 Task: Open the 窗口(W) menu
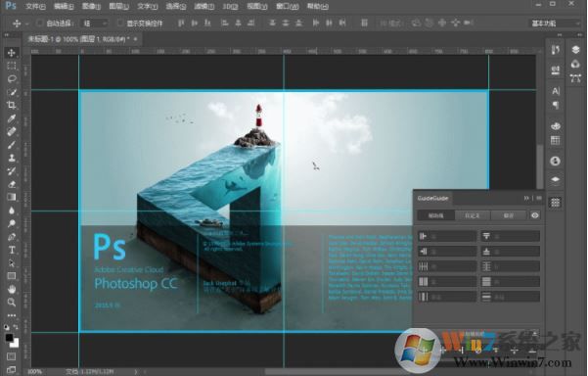288,6
